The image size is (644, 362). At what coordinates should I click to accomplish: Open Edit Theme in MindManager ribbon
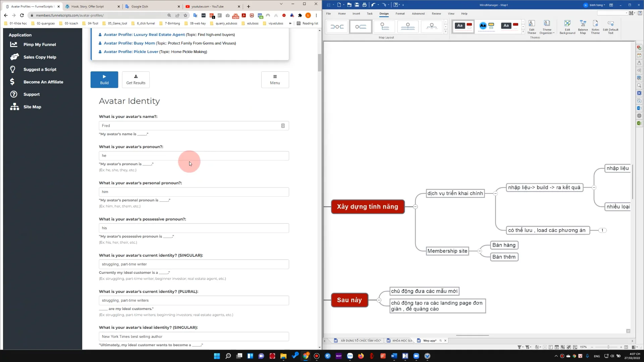pos(532,27)
